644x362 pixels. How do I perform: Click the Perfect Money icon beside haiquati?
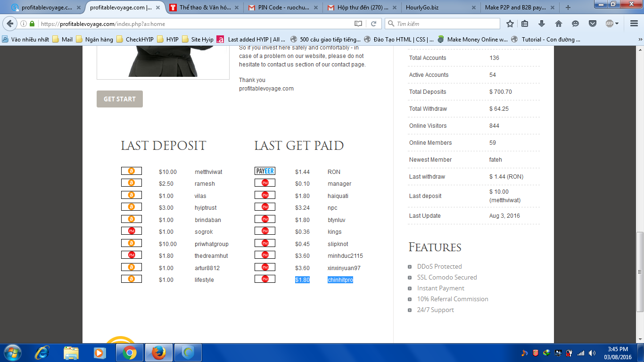click(265, 195)
